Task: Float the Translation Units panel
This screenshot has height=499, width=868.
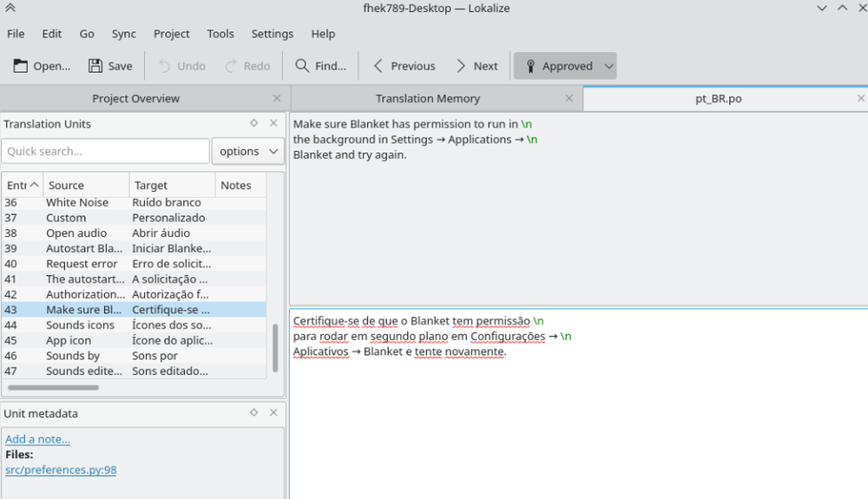Action: pos(253,123)
